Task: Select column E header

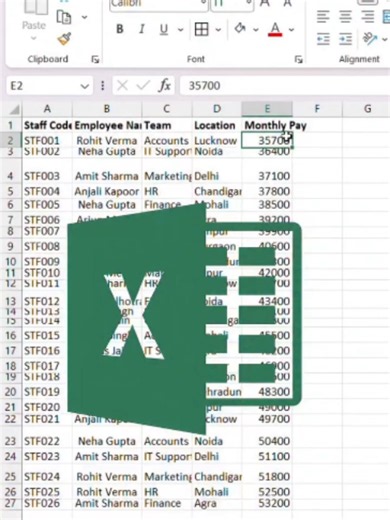Action: click(267, 109)
